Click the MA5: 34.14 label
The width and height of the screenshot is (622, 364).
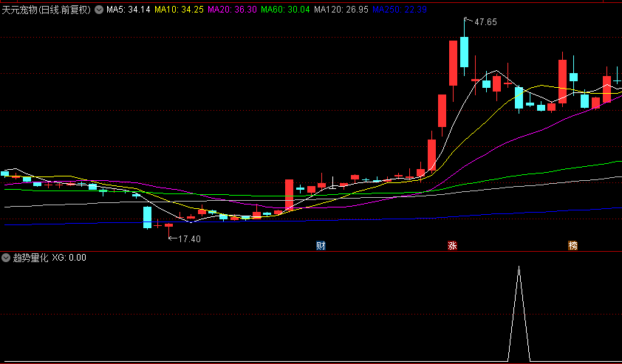129,10
